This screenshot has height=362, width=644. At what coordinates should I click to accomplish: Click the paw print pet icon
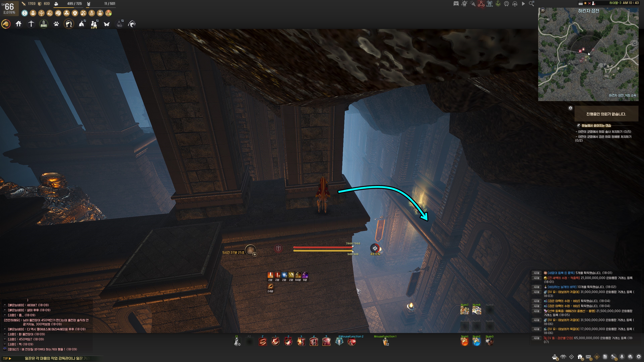pyautogui.click(x=56, y=24)
